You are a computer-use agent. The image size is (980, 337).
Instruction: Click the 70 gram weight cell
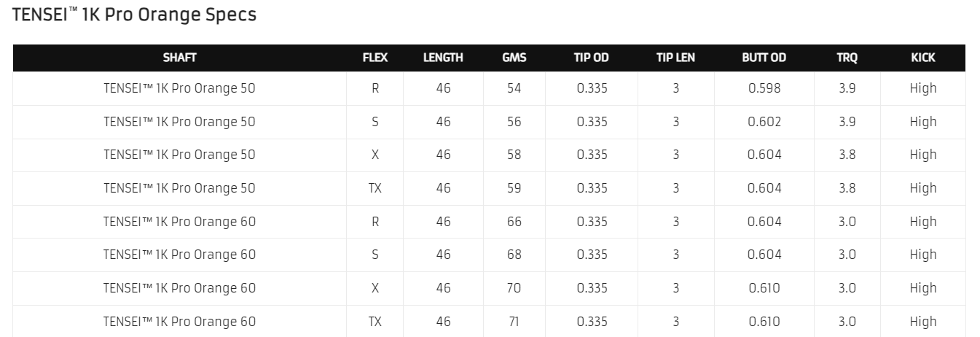point(514,288)
